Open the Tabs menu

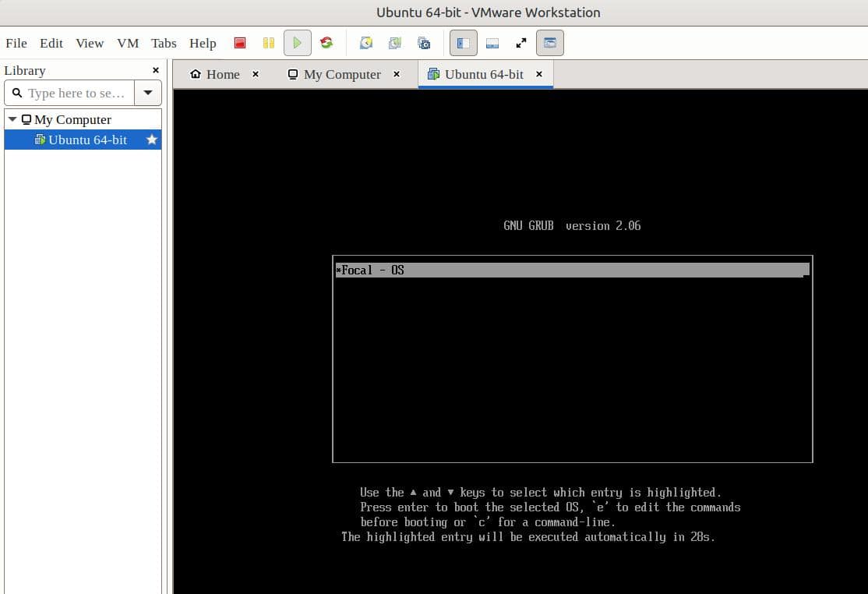pos(164,43)
